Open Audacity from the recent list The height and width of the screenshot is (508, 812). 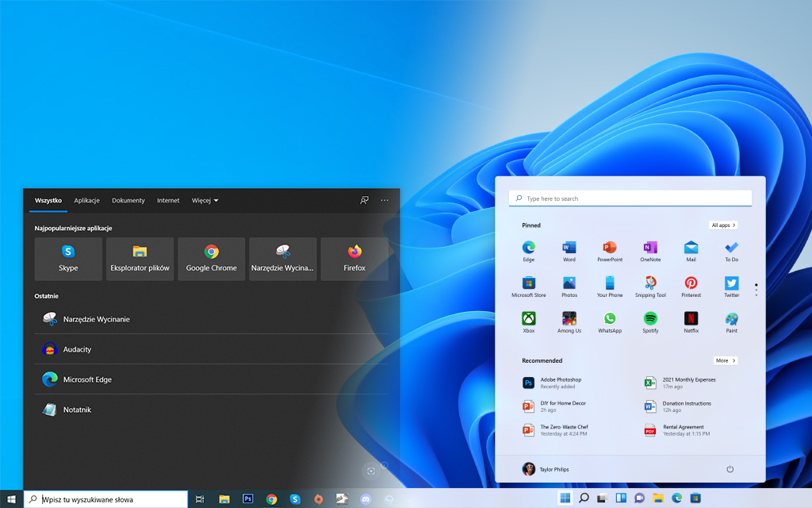78,349
